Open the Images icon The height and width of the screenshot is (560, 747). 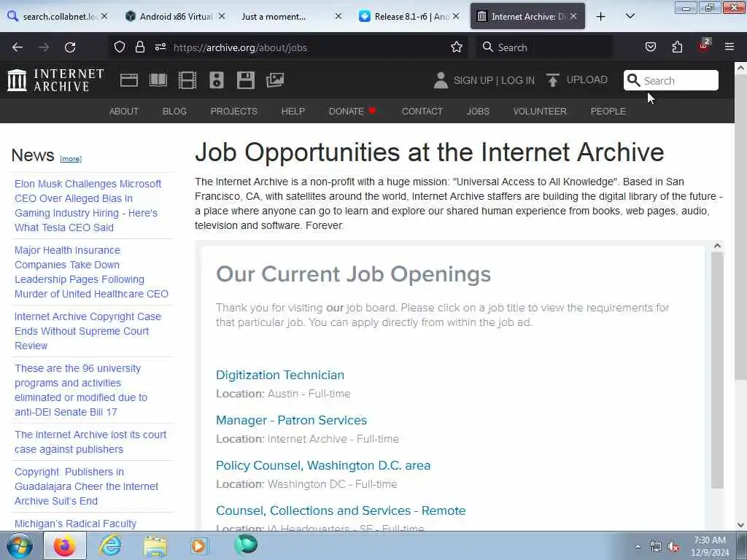tap(275, 80)
